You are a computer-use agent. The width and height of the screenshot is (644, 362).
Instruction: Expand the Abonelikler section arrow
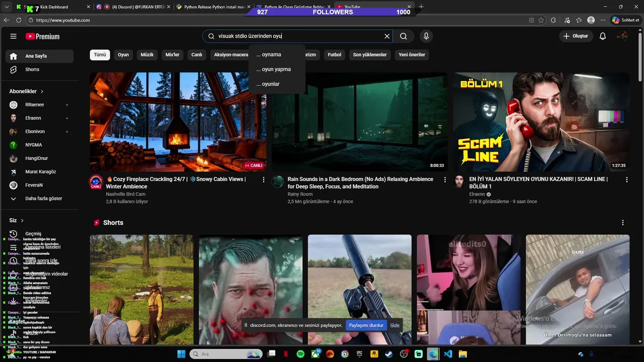(x=42, y=92)
